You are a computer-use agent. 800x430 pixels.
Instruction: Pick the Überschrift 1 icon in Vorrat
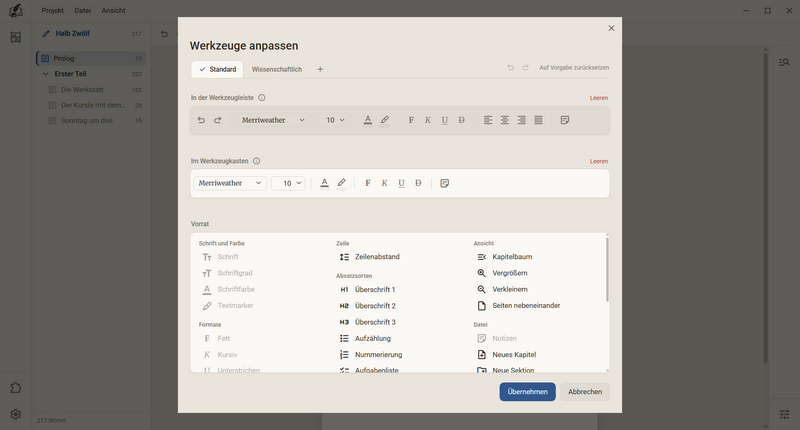(344, 290)
